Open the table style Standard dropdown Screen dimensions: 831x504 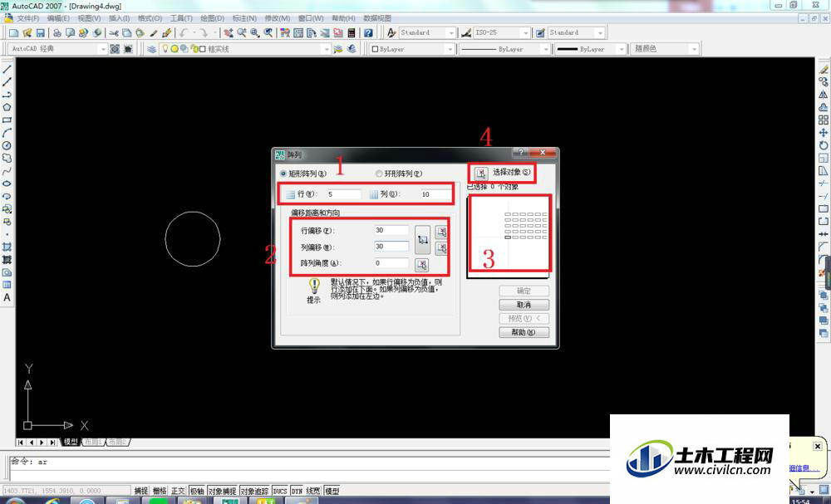coord(600,33)
